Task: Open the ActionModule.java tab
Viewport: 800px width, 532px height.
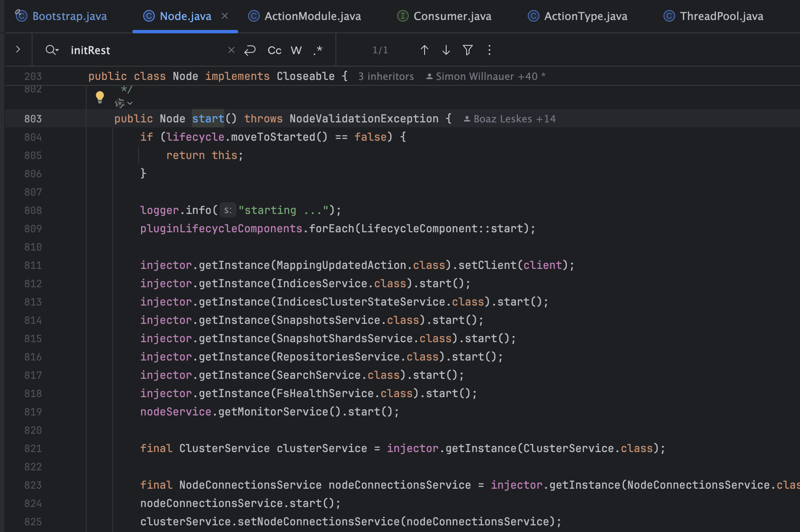Action: 305,16
